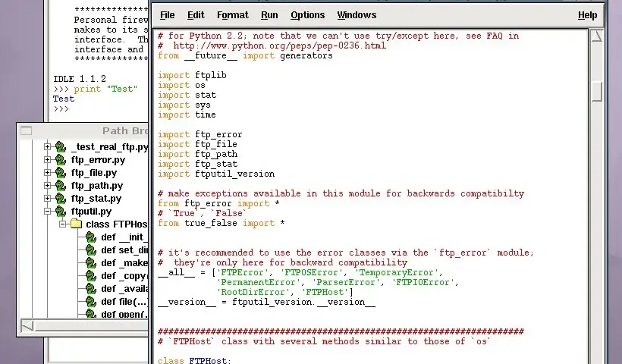This screenshot has height=364, width=622.
Task: Open the Help menu
Action: click(587, 15)
